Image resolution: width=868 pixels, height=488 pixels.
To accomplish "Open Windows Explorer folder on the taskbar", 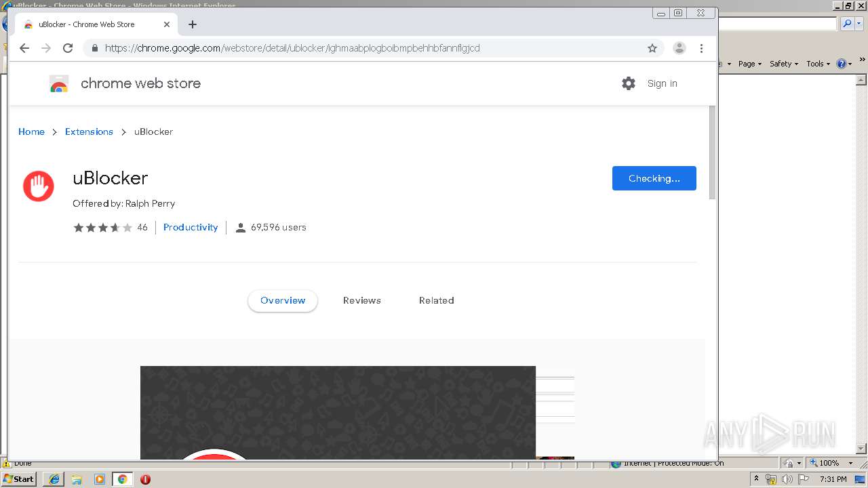I will coord(77,479).
